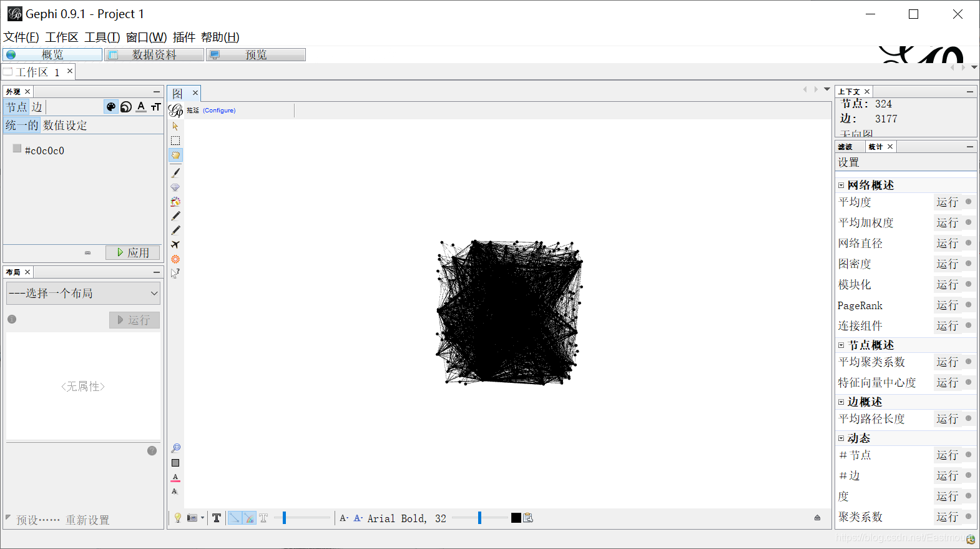Click the black label color swatch
This screenshot has height=549, width=980.
(x=516, y=518)
